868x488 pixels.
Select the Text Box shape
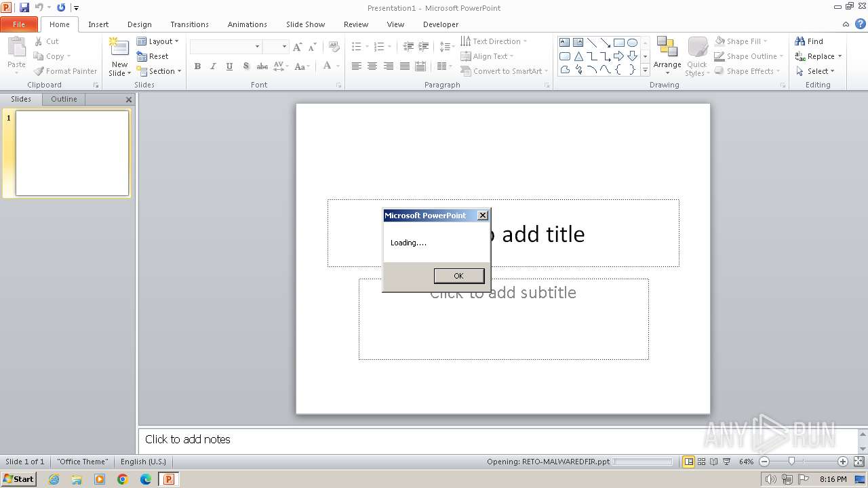565,42
